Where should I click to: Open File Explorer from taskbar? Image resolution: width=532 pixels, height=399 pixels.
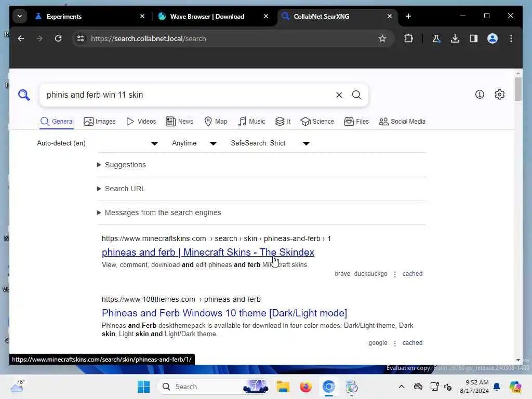click(x=283, y=387)
